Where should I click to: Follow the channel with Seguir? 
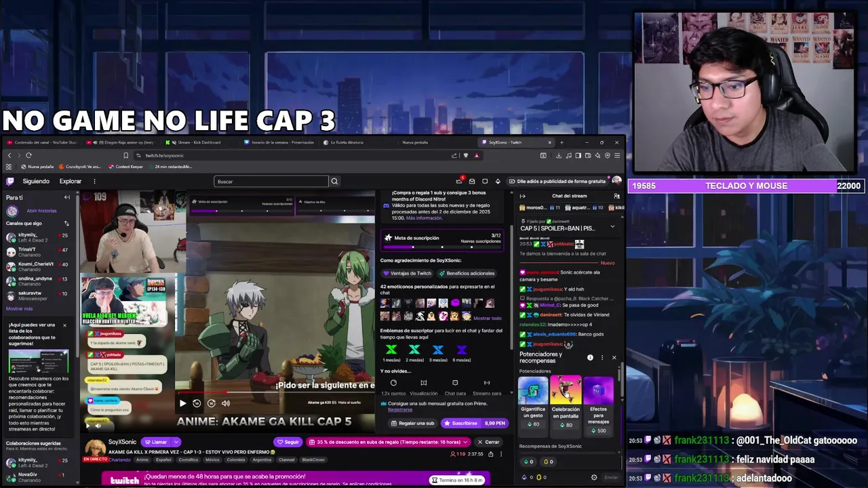tap(288, 442)
